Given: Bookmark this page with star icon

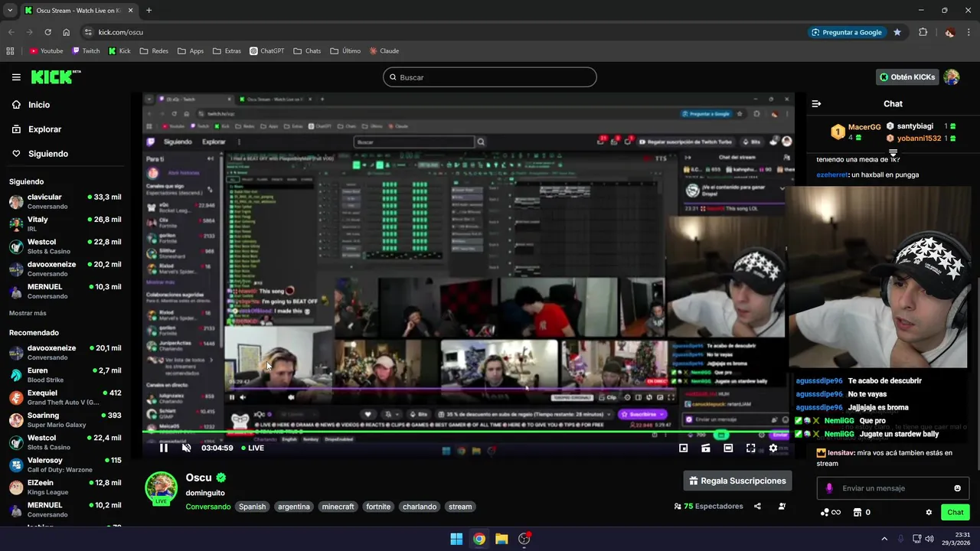Looking at the screenshot, I should [897, 32].
